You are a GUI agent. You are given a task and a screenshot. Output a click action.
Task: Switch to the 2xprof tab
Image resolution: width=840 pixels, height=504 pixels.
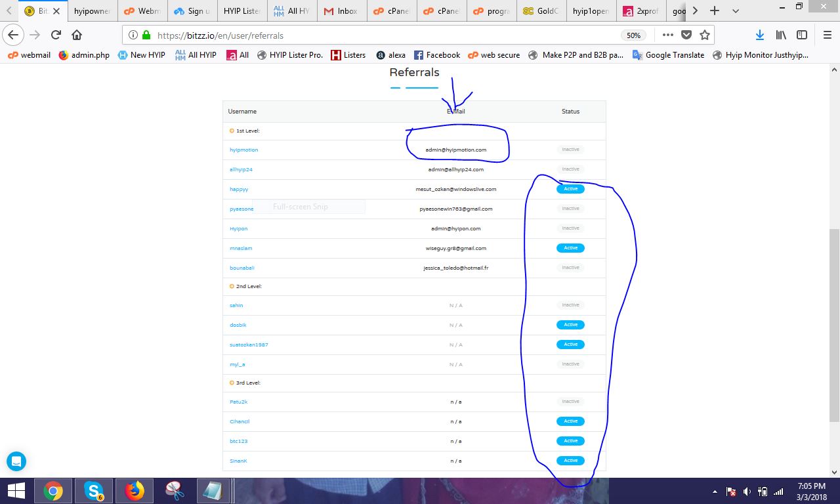[x=642, y=11]
